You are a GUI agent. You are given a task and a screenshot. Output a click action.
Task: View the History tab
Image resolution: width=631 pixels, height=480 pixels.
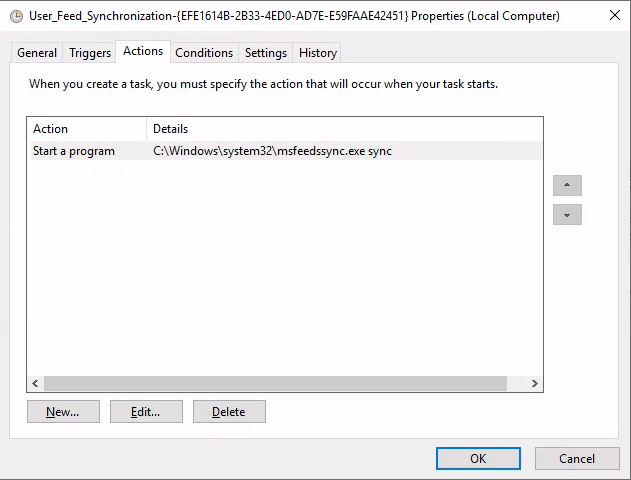pyautogui.click(x=318, y=53)
